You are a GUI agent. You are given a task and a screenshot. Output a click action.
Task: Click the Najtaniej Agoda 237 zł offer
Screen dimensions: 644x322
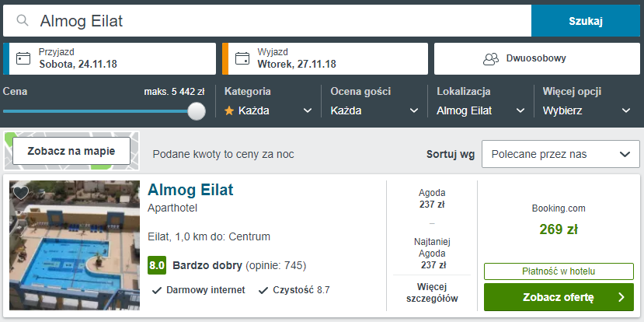click(432, 254)
